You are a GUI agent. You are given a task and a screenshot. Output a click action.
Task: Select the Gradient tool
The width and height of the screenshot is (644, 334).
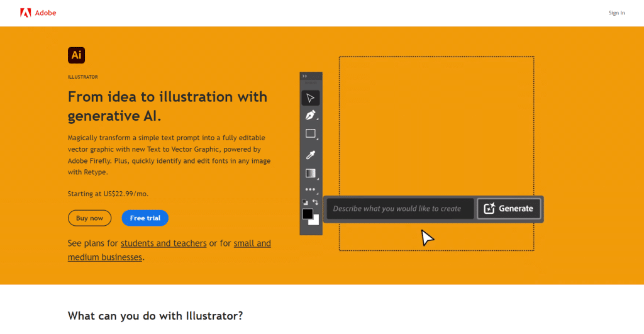(x=311, y=174)
